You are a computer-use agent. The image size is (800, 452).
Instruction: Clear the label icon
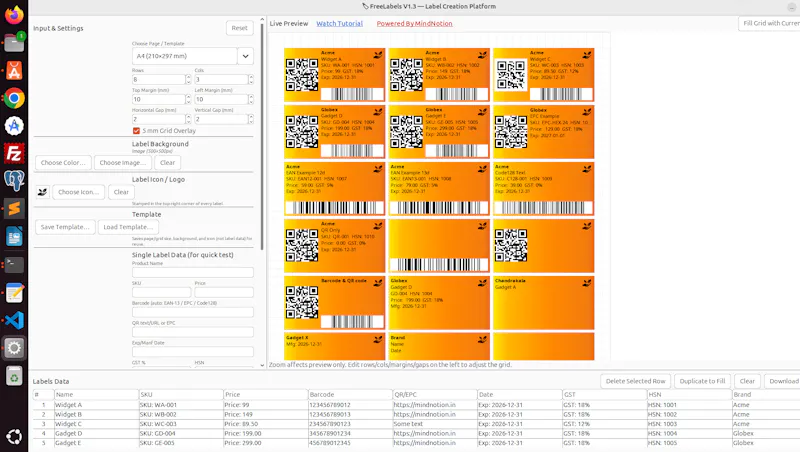point(121,192)
